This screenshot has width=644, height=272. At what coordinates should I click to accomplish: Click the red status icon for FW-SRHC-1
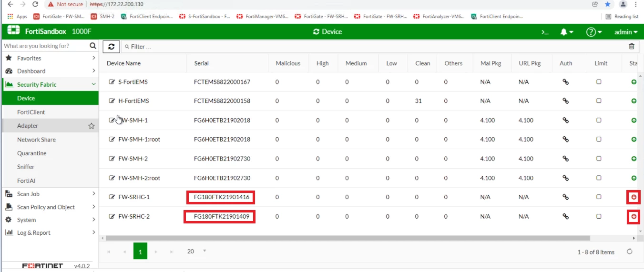point(634,197)
